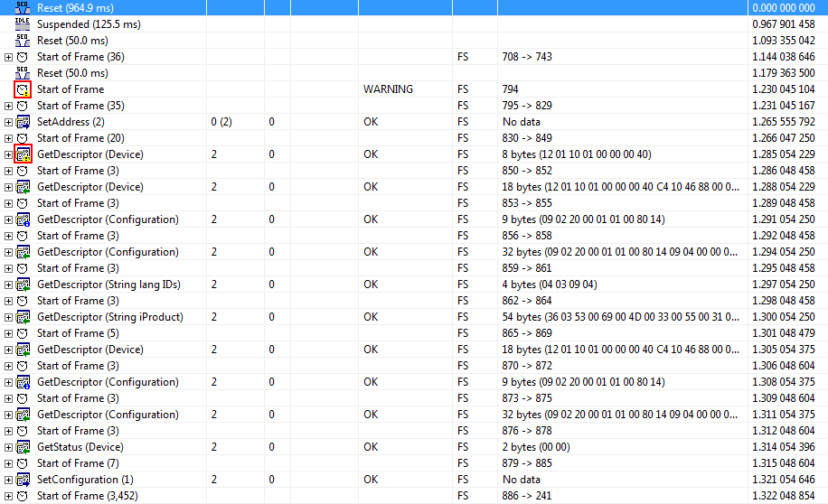Click the GetDescriptor (String lang IDs) icon
This screenshot has height=504, width=828.
click(x=23, y=285)
